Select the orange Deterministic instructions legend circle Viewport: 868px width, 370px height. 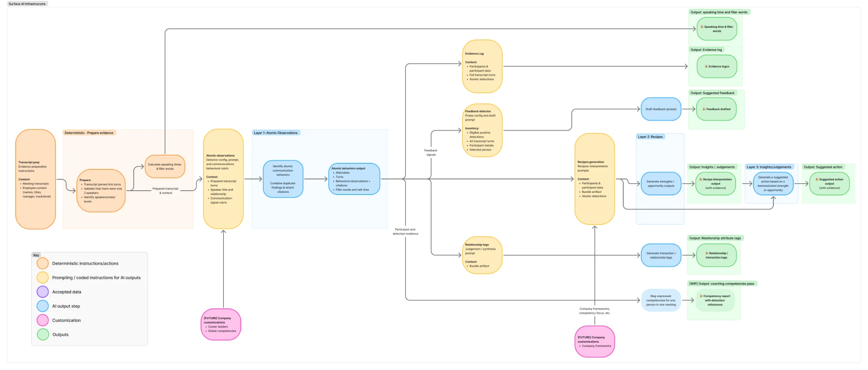click(x=43, y=263)
